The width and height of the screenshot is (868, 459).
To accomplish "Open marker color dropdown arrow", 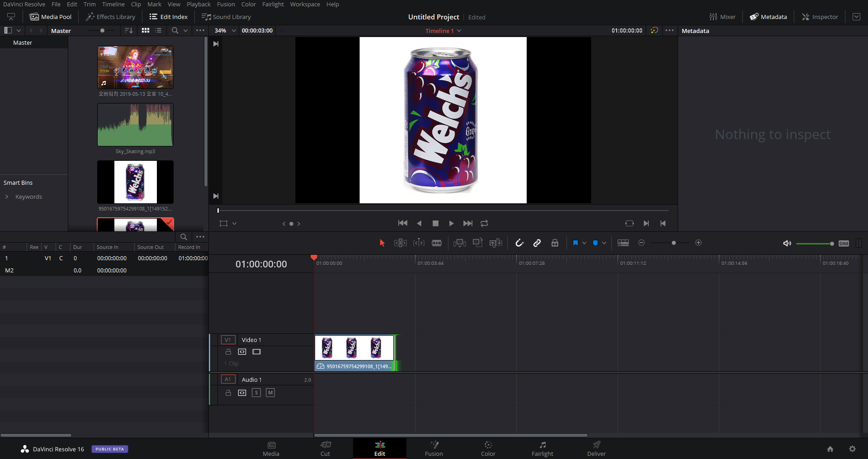I will tap(604, 243).
